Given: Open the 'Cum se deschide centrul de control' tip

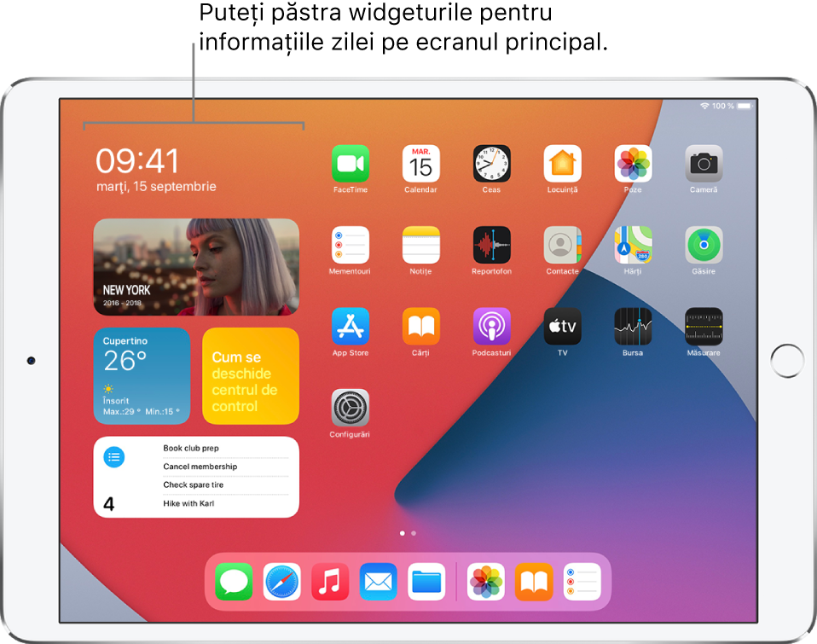Looking at the screenshot, I should tap(250, 375).
